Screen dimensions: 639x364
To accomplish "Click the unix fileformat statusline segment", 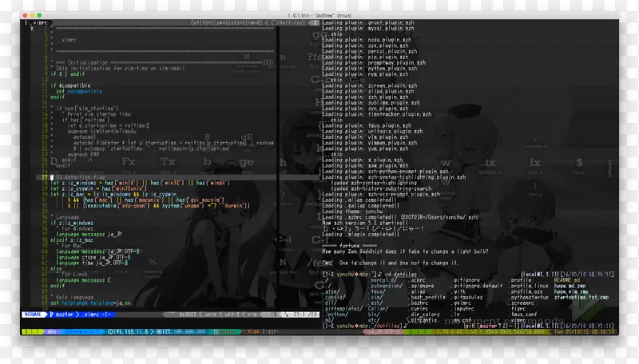I will [x=210, y=315].
